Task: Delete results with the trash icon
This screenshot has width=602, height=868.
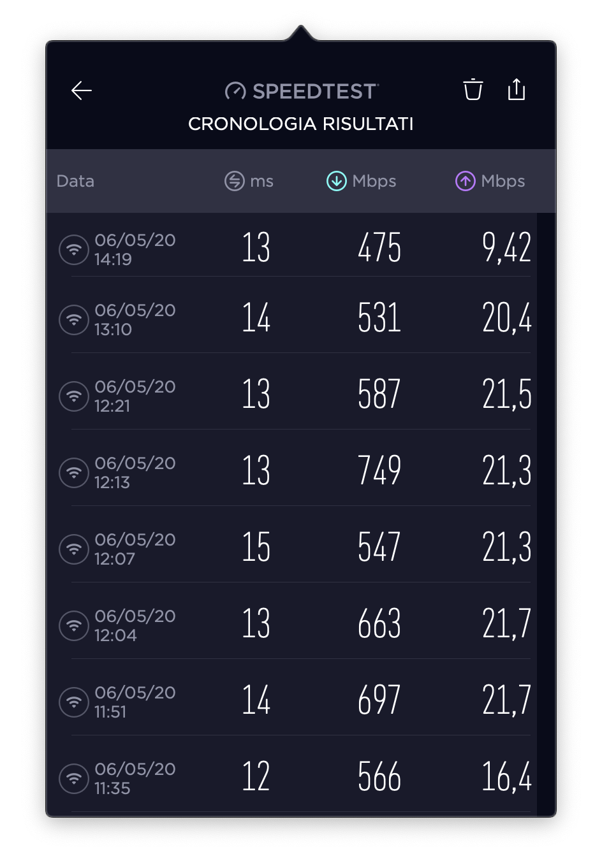Action: coord(473,90)
